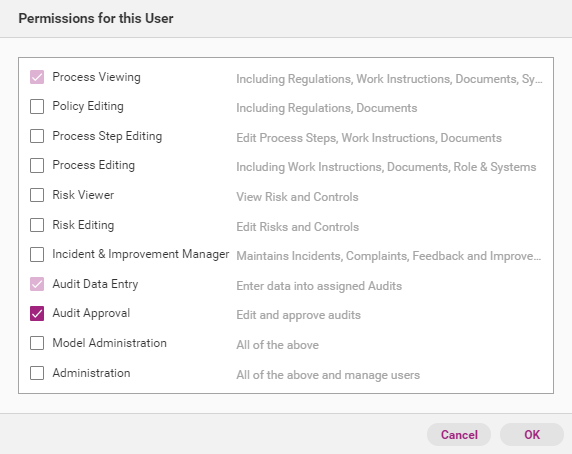
Task: Click description 'Edit Process Steps, Work Instructions, Documents'
Action: point(369,138)
